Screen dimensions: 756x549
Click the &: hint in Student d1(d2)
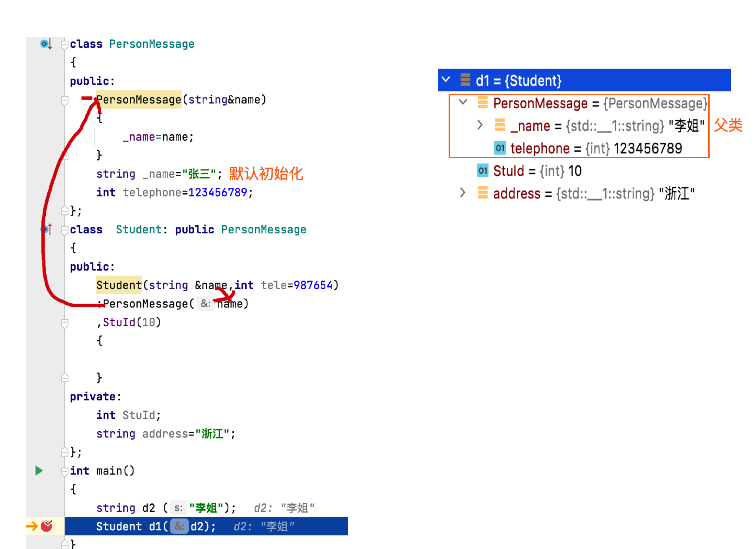179,526
